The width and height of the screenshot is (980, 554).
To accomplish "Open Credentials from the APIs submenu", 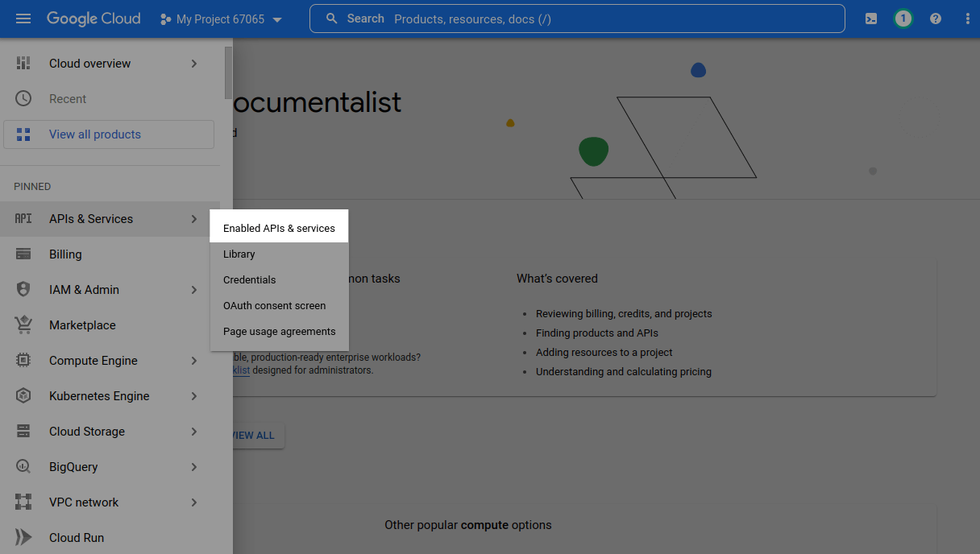I will tap(279, 280).
